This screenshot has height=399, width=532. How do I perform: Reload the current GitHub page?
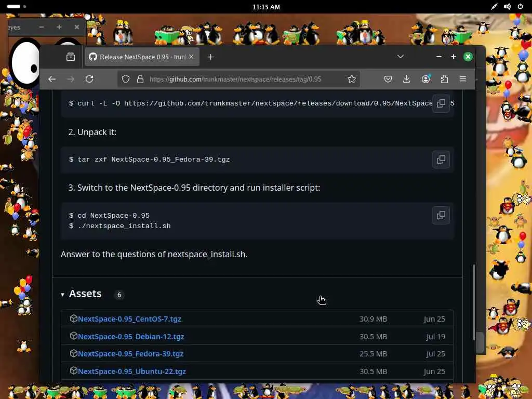89,79
